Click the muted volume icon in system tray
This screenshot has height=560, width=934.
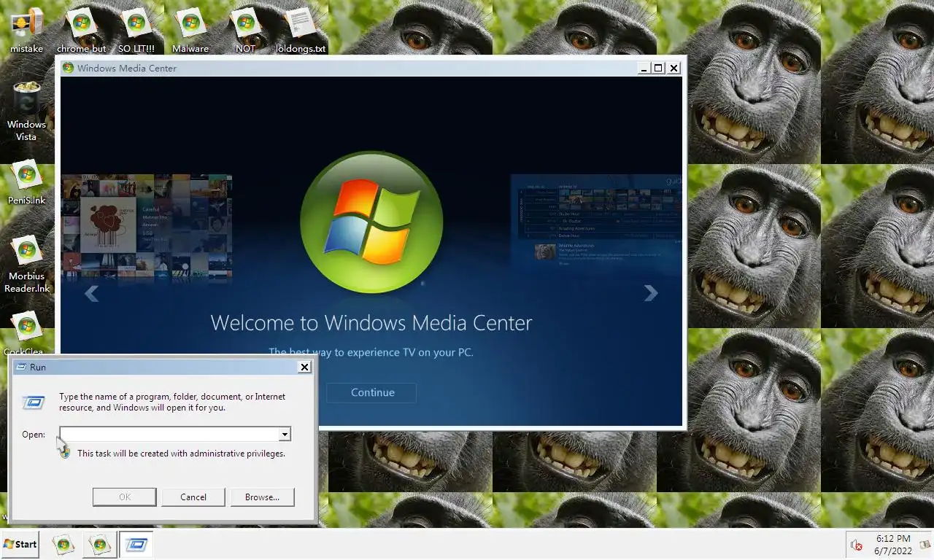(857, 545)
